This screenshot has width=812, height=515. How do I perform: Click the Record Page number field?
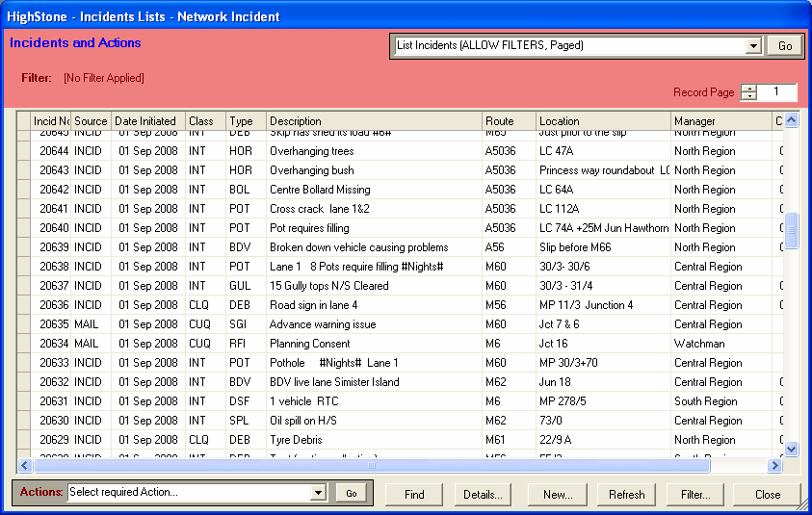[x=776, y=92]
